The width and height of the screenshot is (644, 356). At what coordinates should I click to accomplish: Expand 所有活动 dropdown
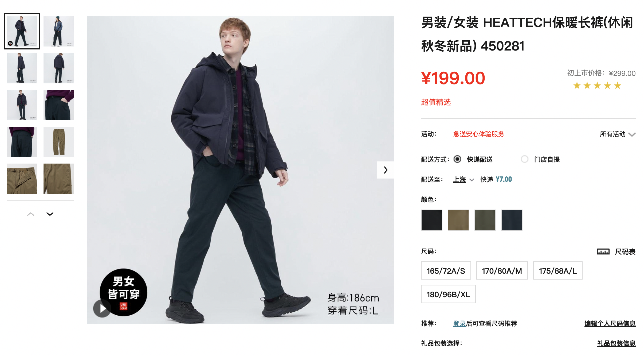coord(617,134)
